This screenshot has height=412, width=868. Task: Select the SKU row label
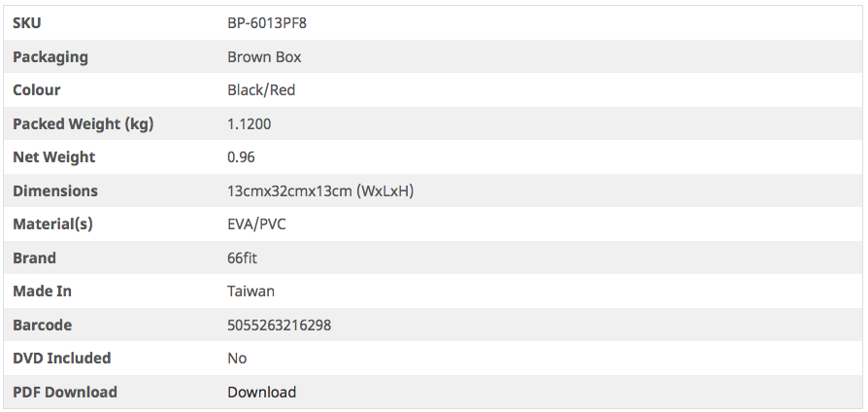[27, 23]
